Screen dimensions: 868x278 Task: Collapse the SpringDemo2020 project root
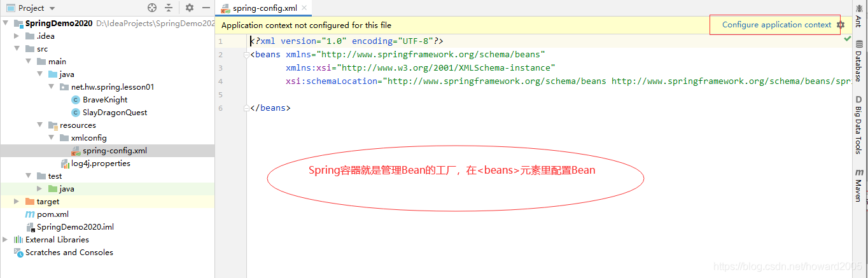[6, 24]
